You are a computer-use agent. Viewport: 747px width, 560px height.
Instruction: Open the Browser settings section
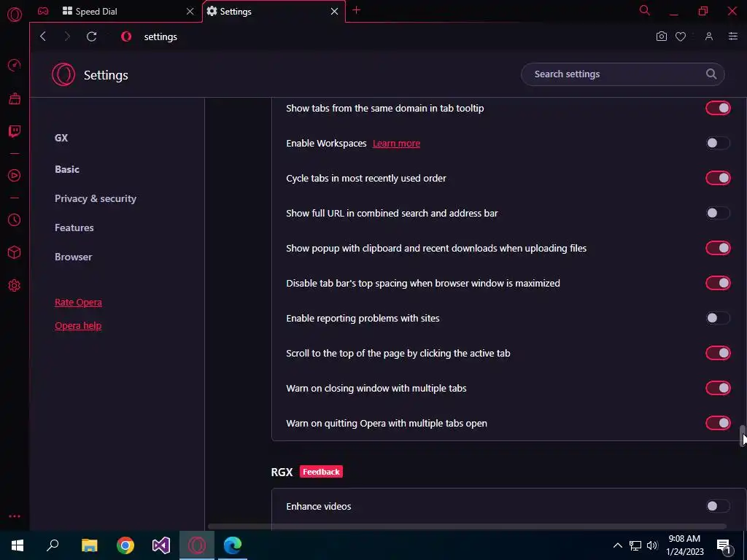point(74,257)
